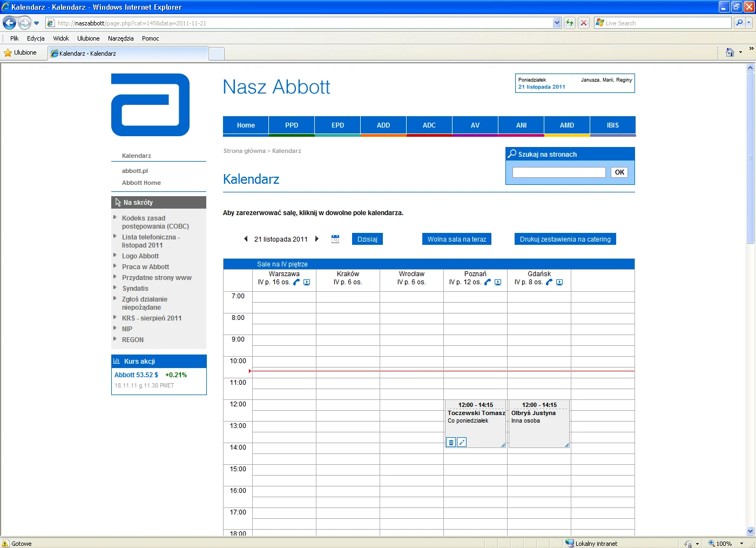
Task: Open a new blank browser tab
Action: (217, 54)
